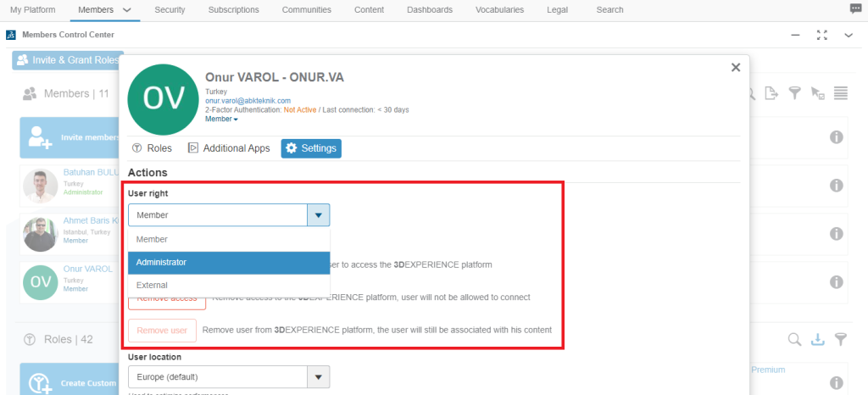Click the export members icon
Screen dimensions: 868x395
[771, 93]
